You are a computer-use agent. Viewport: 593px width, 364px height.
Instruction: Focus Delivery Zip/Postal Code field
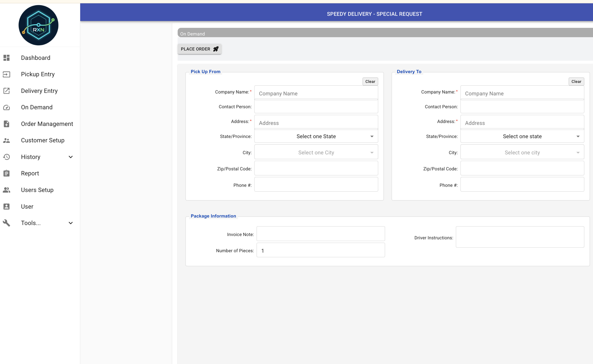pyautogui.click(x=522, y=168)
